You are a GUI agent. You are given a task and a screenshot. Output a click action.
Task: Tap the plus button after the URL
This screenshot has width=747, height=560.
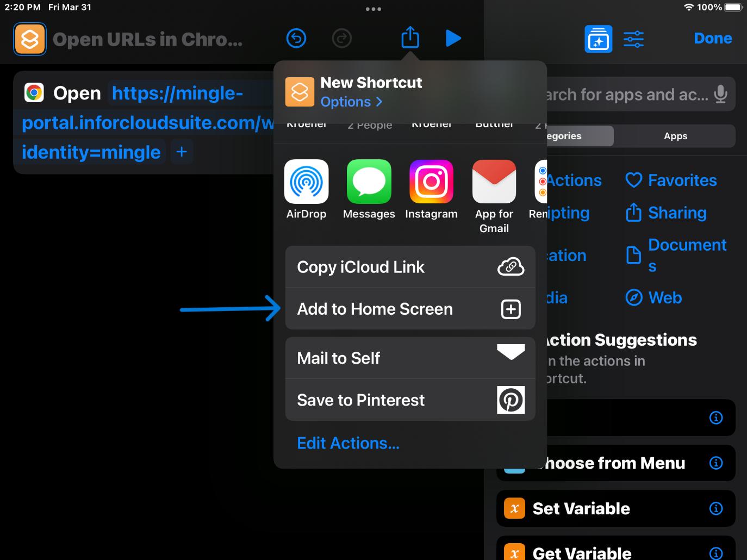pos(182,152)
